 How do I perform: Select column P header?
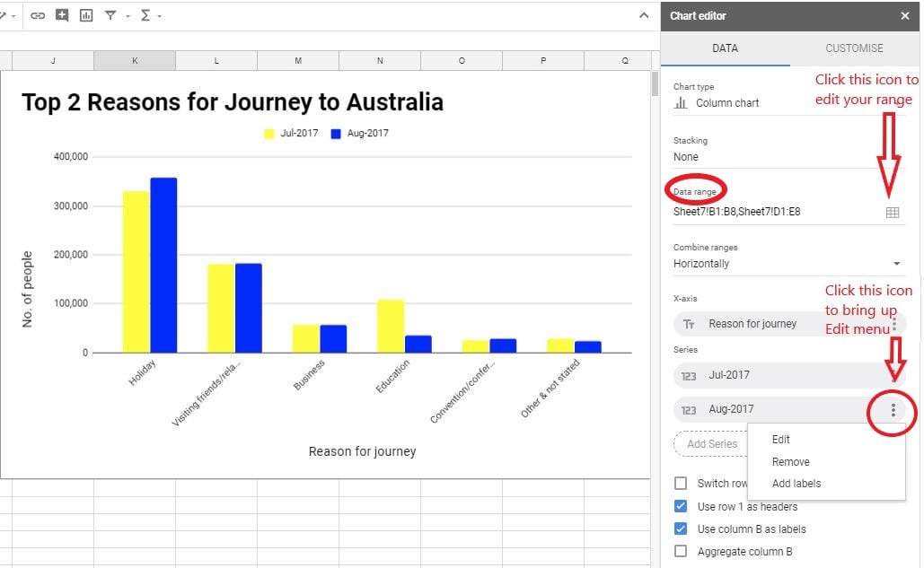tap(543, 61)
